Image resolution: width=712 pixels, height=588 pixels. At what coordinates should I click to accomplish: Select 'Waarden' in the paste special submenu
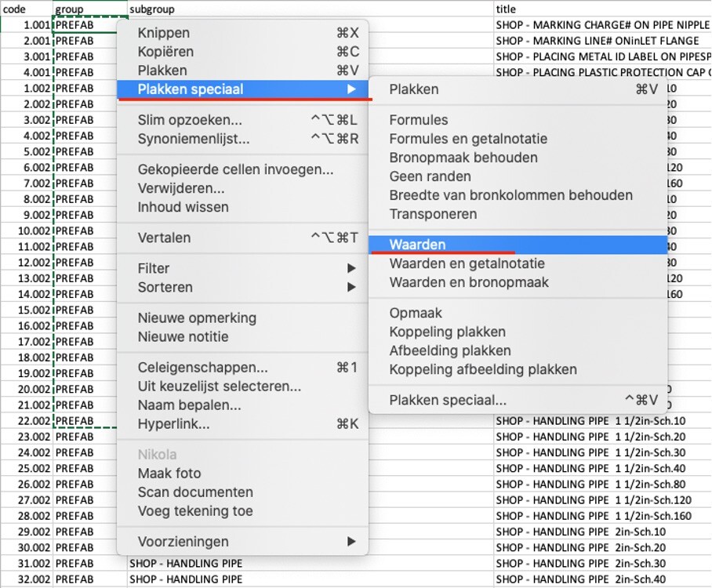click(418, 245)
